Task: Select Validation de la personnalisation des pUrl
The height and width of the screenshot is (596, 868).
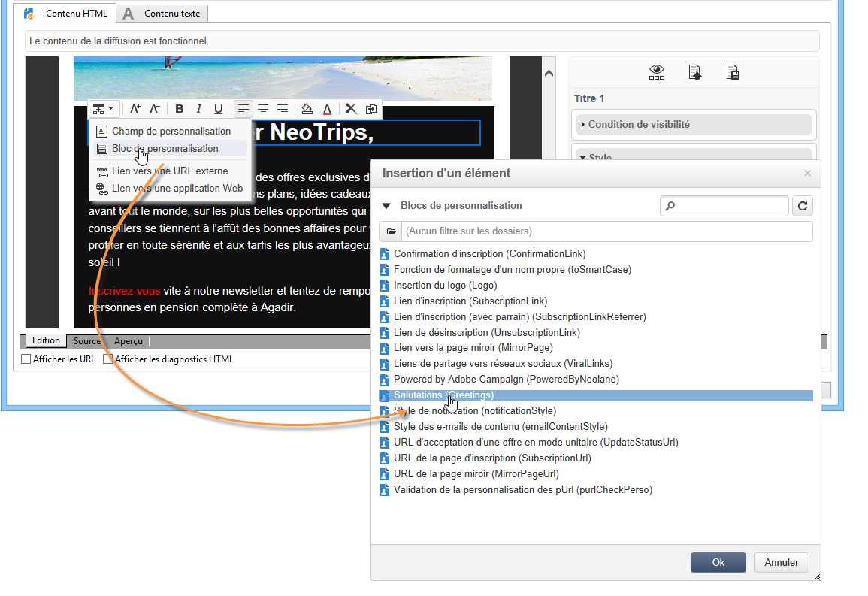Action: (x=522, y=490)
